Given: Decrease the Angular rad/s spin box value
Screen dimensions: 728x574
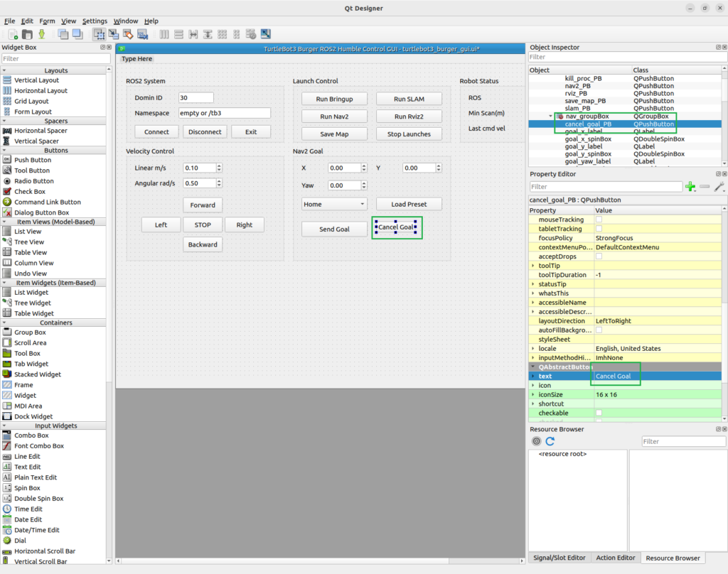Looking at the screenshot, I should click(x=219, y=185).
